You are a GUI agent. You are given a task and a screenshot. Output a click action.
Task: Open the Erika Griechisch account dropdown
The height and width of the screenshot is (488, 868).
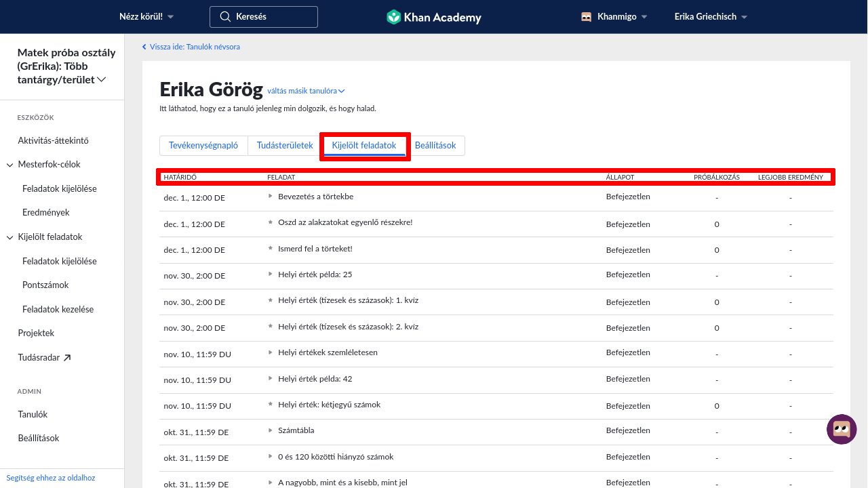click(711, 17)
